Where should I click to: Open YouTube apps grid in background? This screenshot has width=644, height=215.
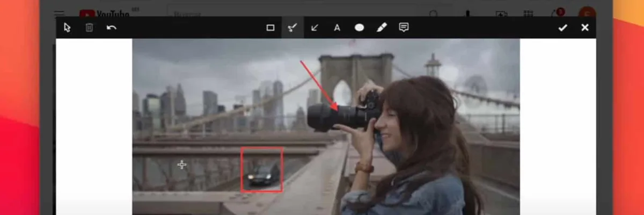point(529,15)
